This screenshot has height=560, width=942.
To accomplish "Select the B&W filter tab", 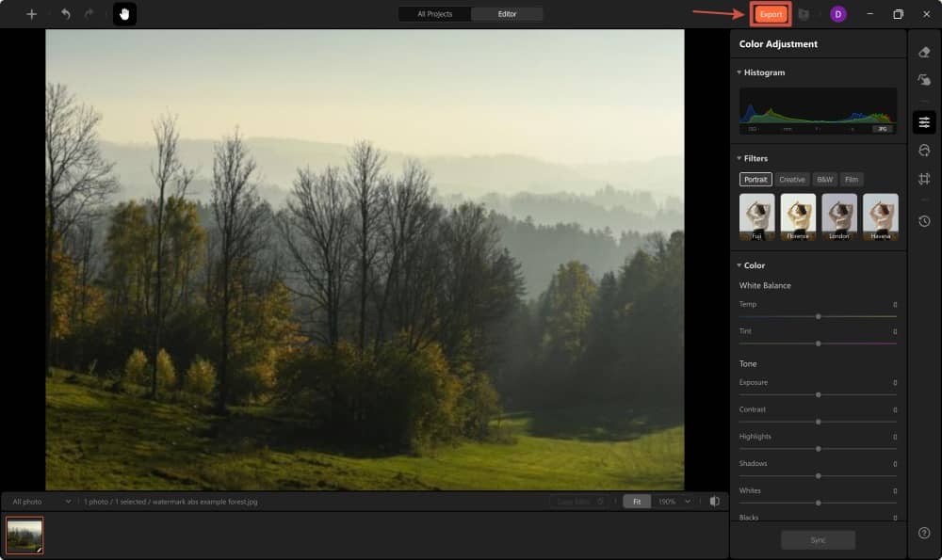I will [x=823, y=179].
